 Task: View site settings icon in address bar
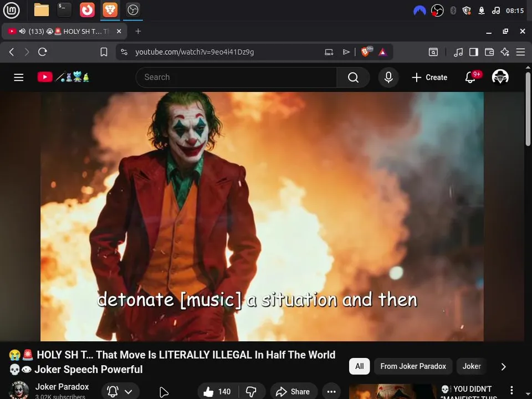(x=124, y=52)
